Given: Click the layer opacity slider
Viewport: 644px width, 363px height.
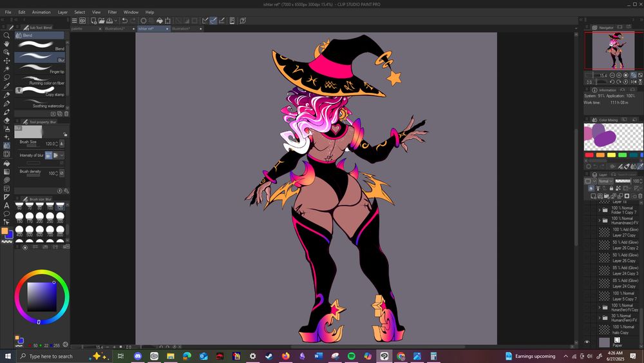Looking at the screenshot, I should click(623, 181).
